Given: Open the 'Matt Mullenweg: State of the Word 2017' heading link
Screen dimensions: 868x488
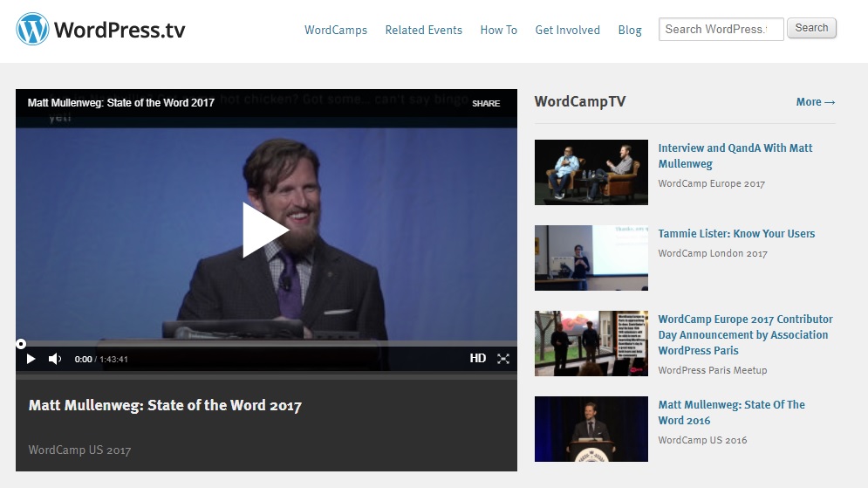Looking at the screenshot, I should tap(165, 405).
